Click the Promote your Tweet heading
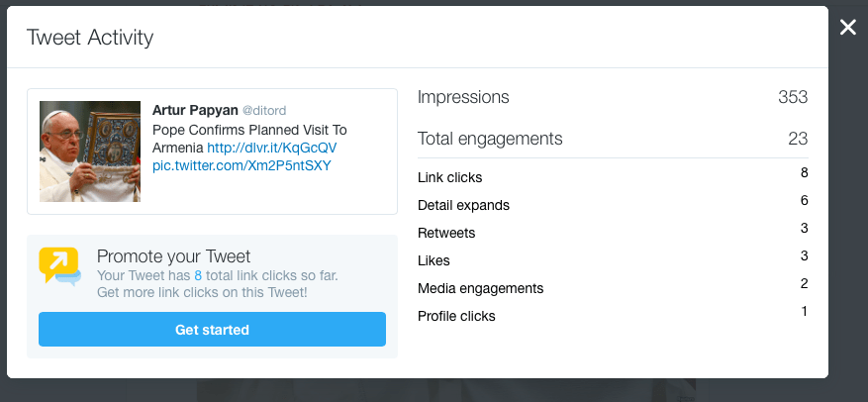Image resolution: width=868 pixels, height=402 pixels. [x=173, y=256]
